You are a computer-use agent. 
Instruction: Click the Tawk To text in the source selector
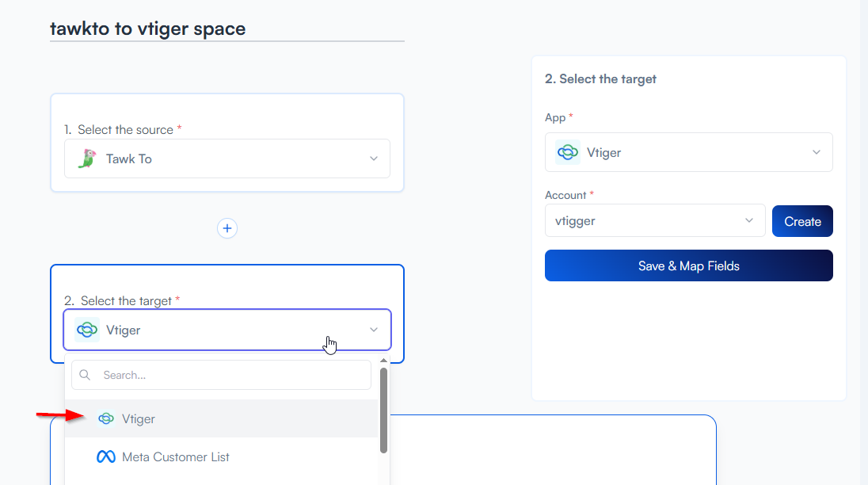point(129,158)
